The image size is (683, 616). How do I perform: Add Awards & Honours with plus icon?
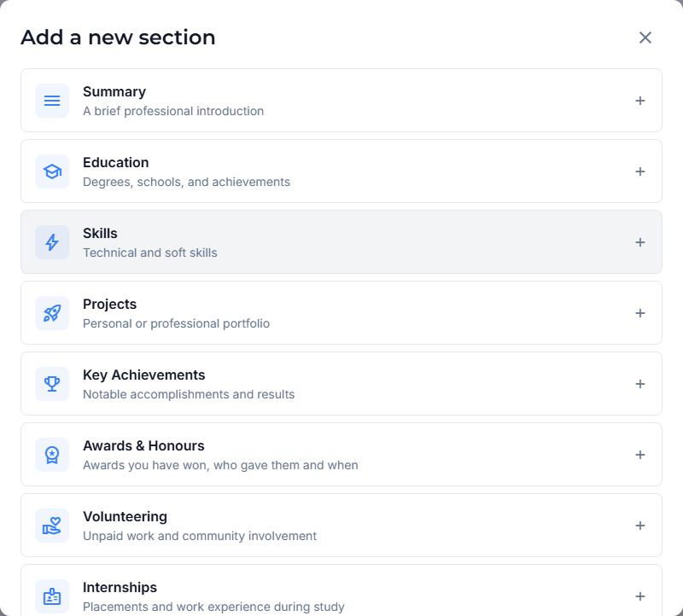[639, 455]
